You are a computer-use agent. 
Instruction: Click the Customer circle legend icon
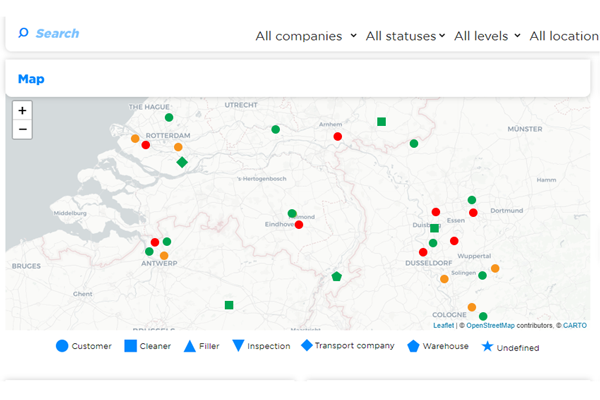pos(62,346)
